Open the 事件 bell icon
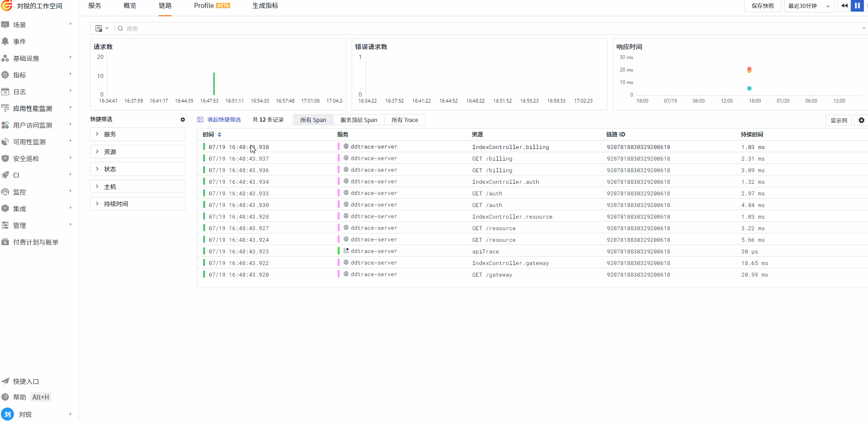 (6, 41)
